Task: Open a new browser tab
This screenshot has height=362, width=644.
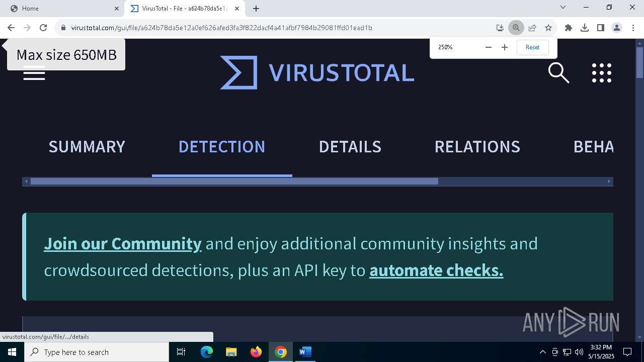Action: 256,9
